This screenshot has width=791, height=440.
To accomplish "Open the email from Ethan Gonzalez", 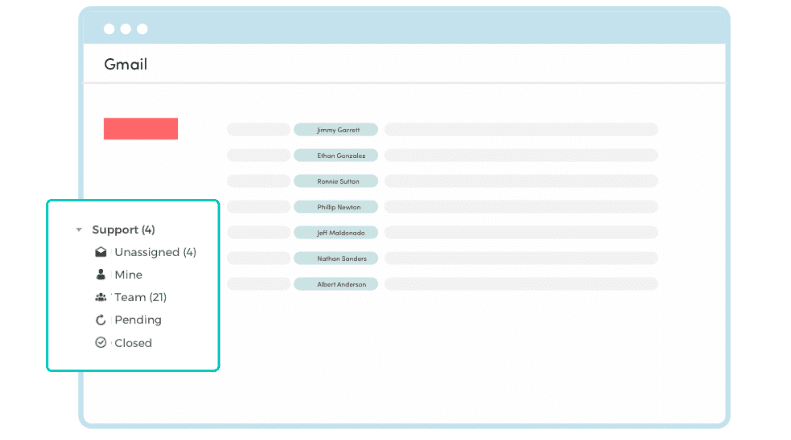I will click(336, 155).
